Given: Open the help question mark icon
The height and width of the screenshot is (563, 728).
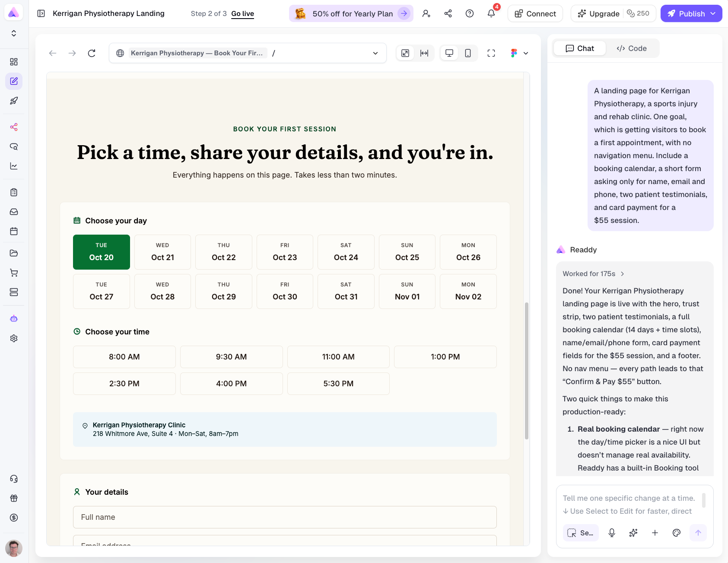Looking at the screenshot, I should (470, 13).
